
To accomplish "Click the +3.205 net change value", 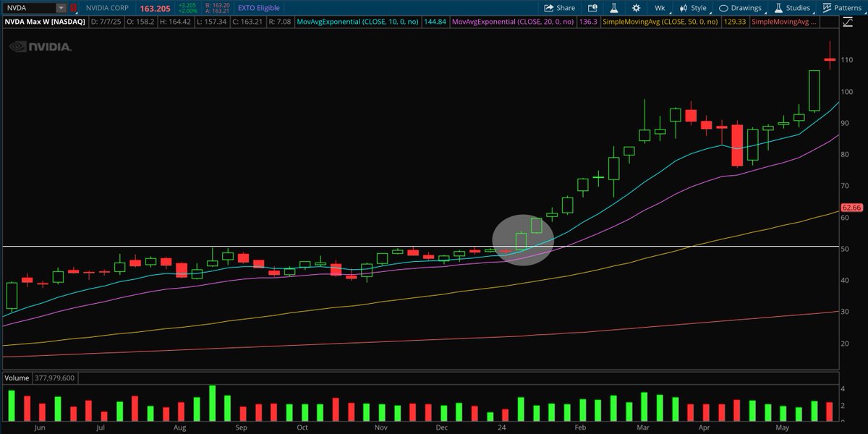I will [187, 5].
